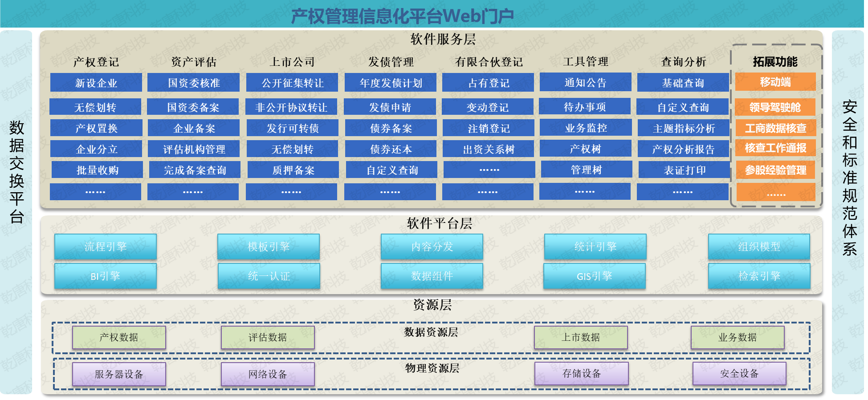
Task: Click the 业务监控 box
Action: (586, 128)
